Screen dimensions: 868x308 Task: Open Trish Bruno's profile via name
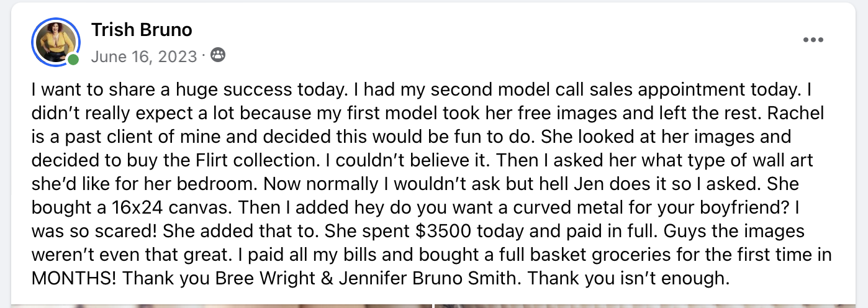tap(142, 29)
